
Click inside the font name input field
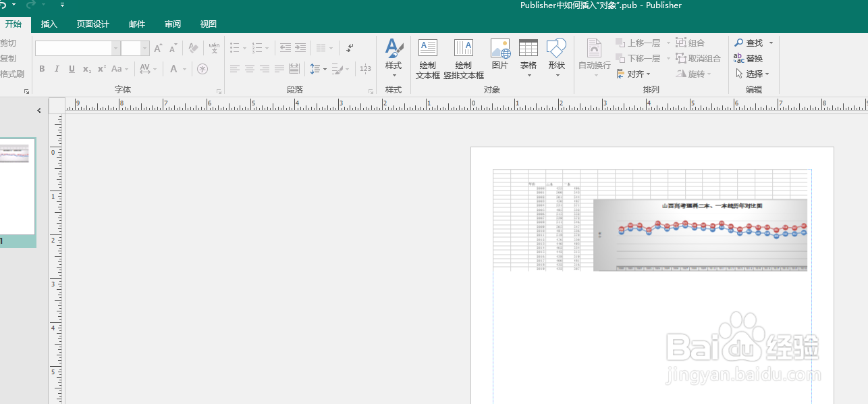click(74, 48)
